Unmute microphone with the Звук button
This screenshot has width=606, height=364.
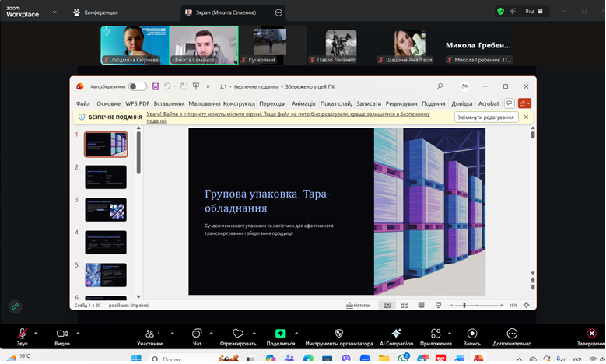click(x=23, y=334)
